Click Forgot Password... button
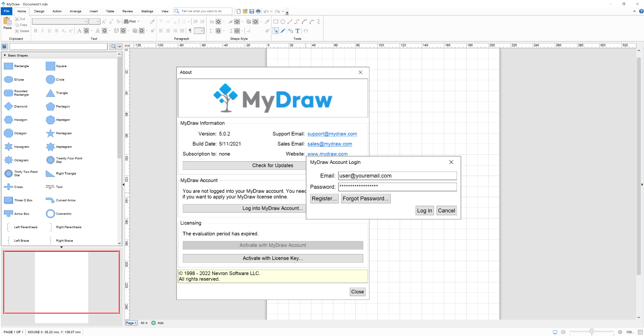Viewport: 644px width, 336px height. pos(366,198)
